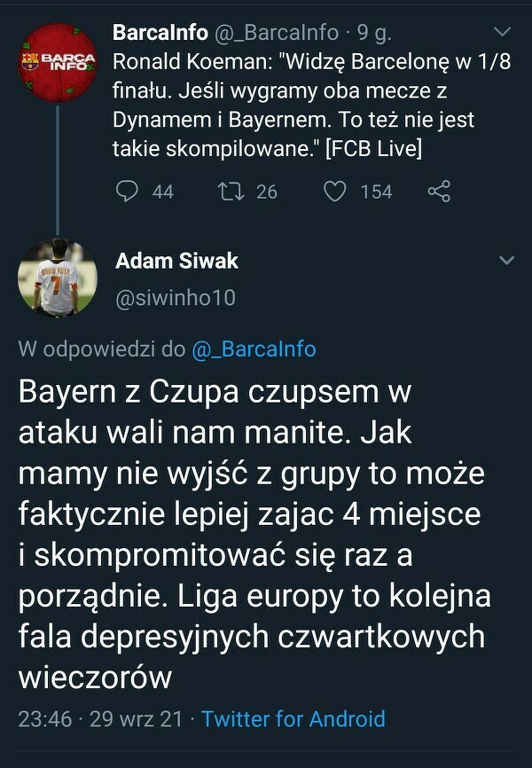Screen dimensions: 532x768
Task: View the 26 retweets count
Action: 267,192
